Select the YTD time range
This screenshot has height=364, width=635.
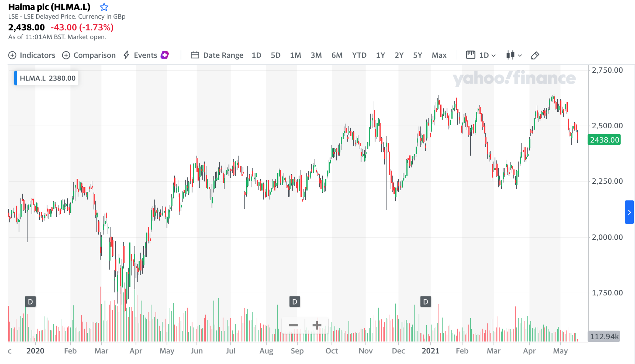pyautogui.click(x=359, y=55)
